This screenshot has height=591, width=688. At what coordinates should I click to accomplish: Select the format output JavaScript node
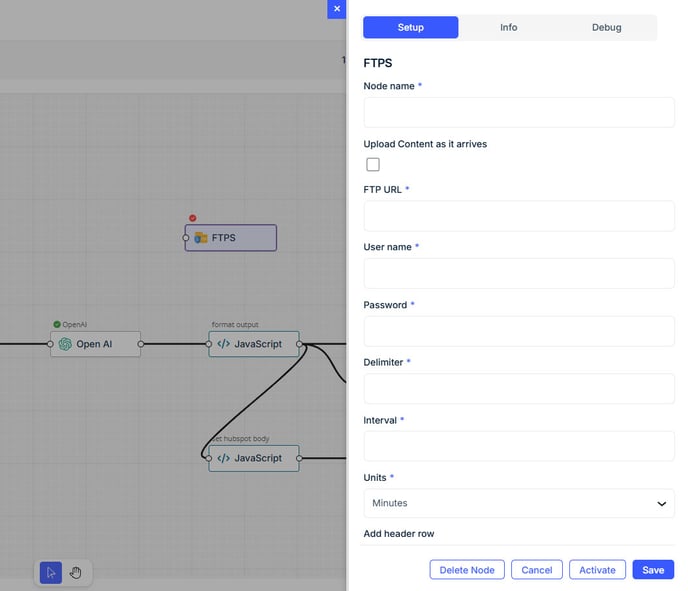(254, 344)
